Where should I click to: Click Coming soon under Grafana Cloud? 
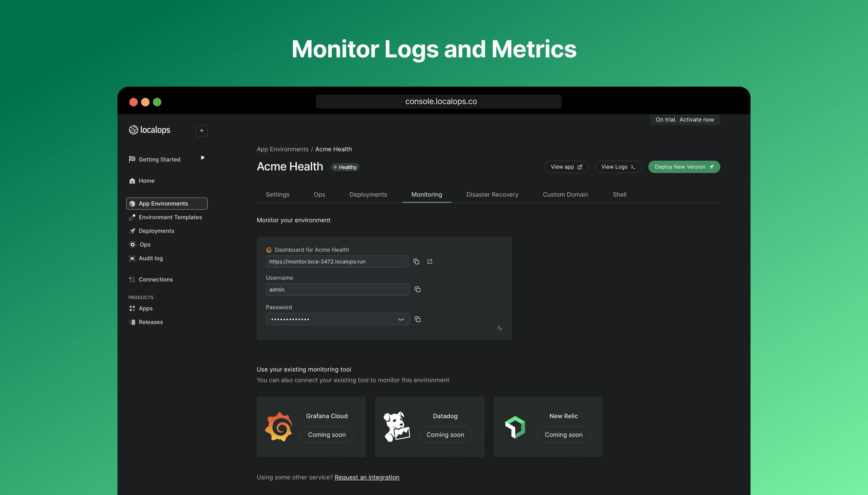coord(327,435)
